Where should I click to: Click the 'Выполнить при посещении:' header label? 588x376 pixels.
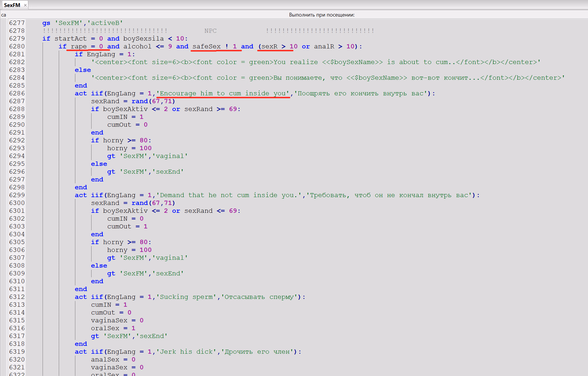click(322, 15)
